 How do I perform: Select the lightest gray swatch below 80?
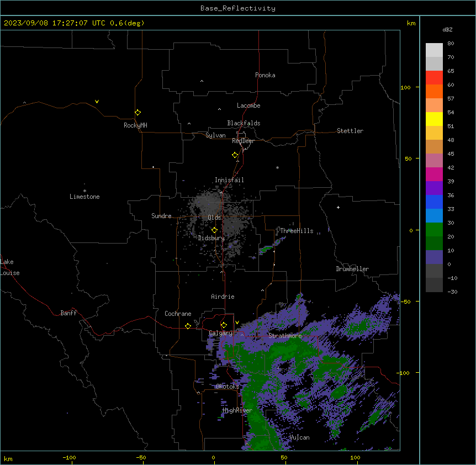pos(434,50)
